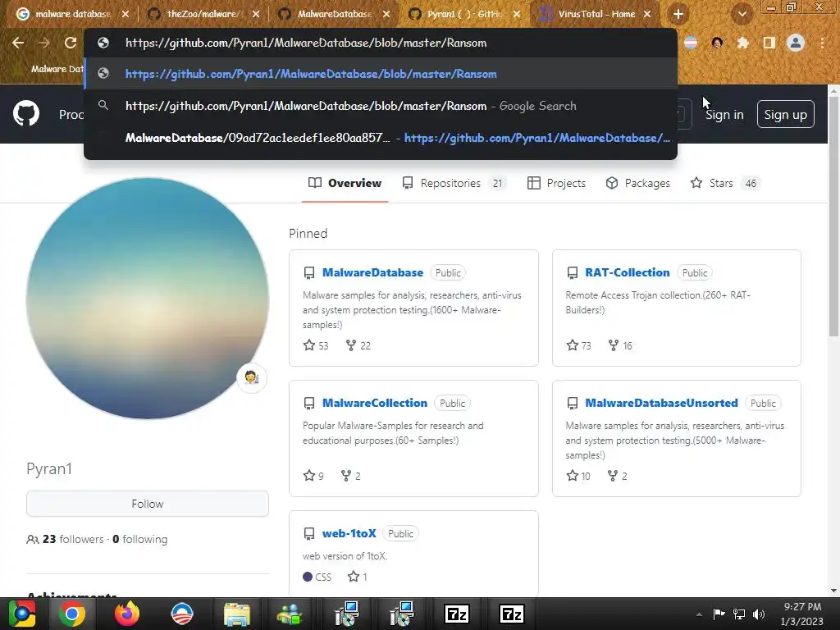840x630 pixels.
Task: Click the page vertical scrollbar thumb
Action: 833,217
